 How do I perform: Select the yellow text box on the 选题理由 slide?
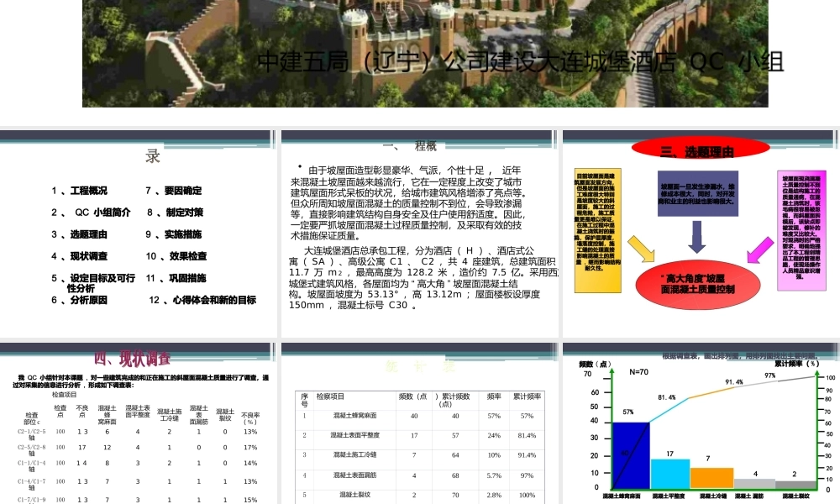coord(598,231)
